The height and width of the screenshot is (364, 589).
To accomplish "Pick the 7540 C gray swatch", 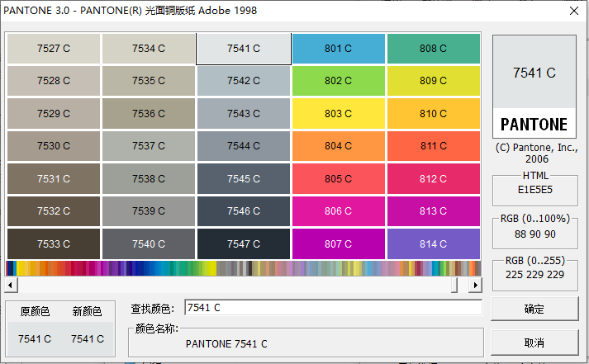I will point(149,244).
